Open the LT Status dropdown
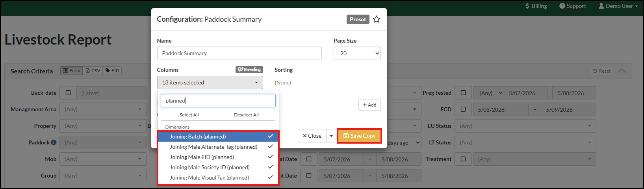The image size is (644, 189). (525, 142)
